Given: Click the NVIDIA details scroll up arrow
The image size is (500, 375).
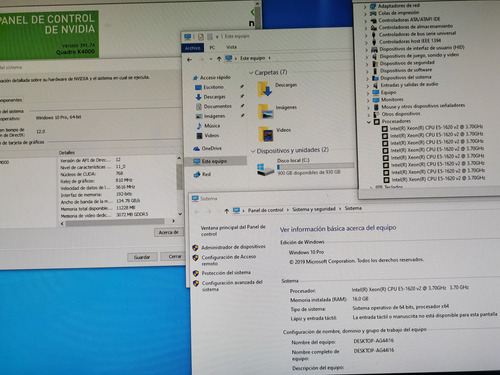Looking at the screenshot, I should pyautogui.click(x=179, y=158).
